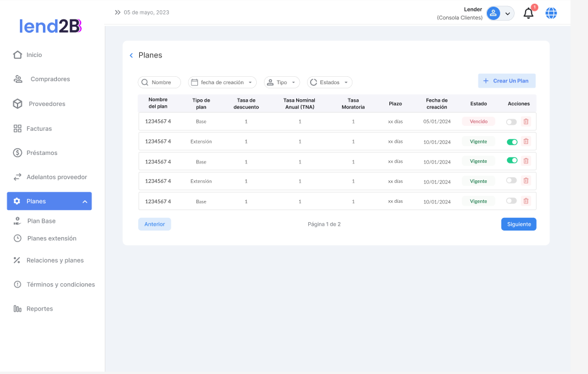
Task: Go back using the arrow beside Planes
Action: 131,56
